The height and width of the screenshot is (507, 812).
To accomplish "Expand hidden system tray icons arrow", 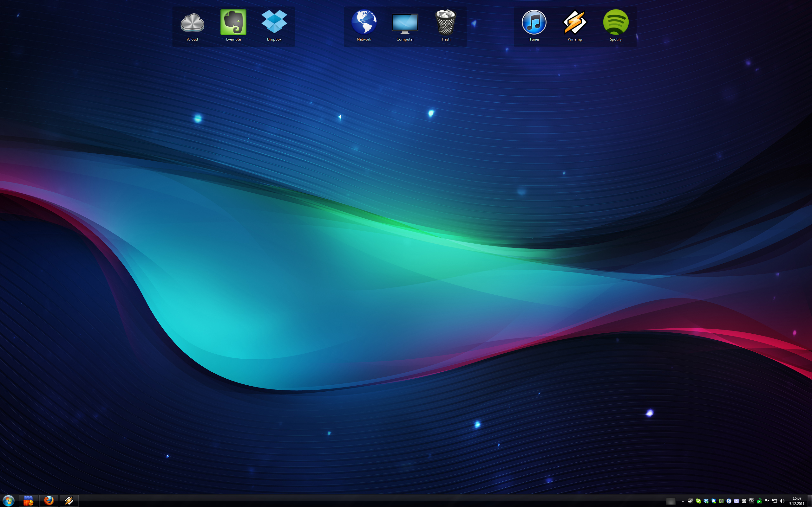I will point(683,501).
